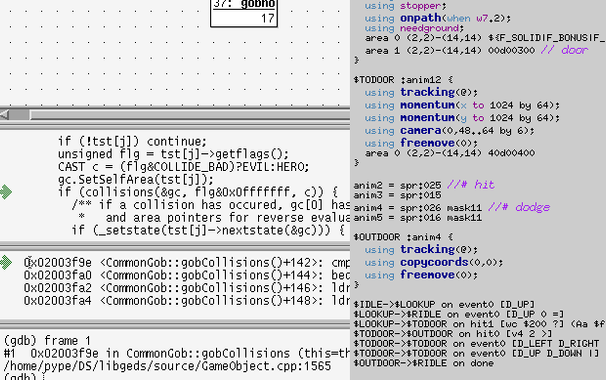
Task: Click 'anim2 = spr:025 //# hit' line
Action: 424,185
